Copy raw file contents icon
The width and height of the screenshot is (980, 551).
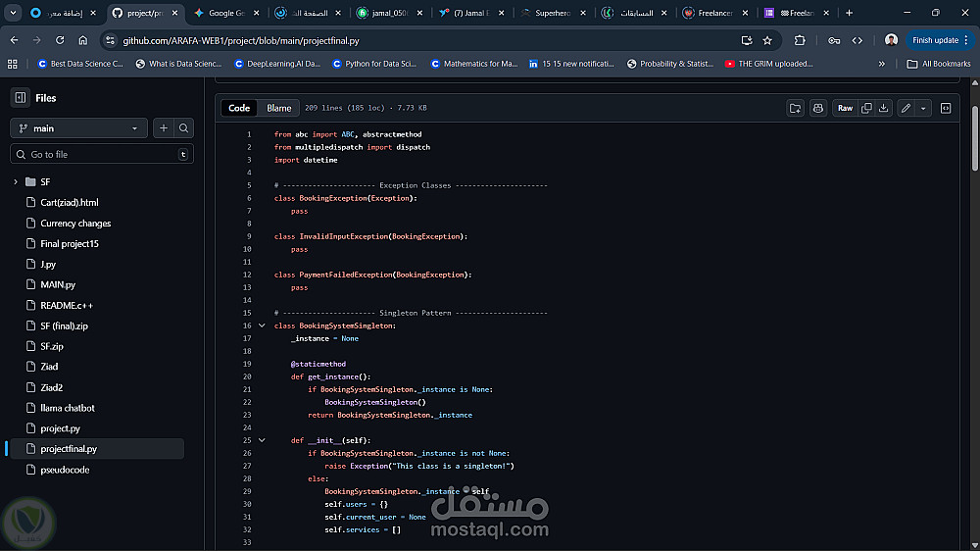tap(866, 108)
